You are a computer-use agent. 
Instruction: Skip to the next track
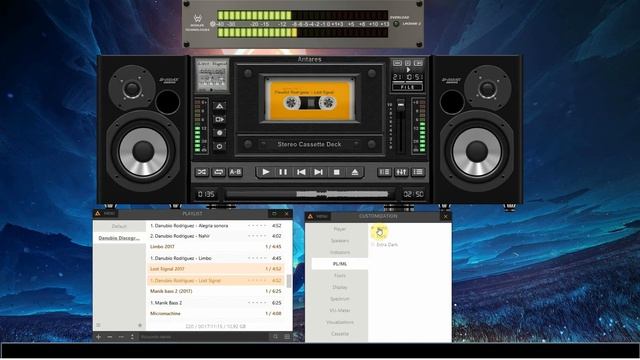pyautogui.click(x=318, y=172)
